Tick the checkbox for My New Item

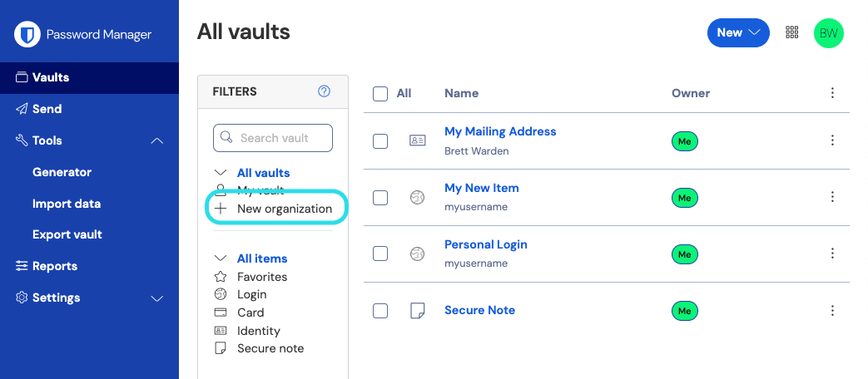(x=380, y=197)
